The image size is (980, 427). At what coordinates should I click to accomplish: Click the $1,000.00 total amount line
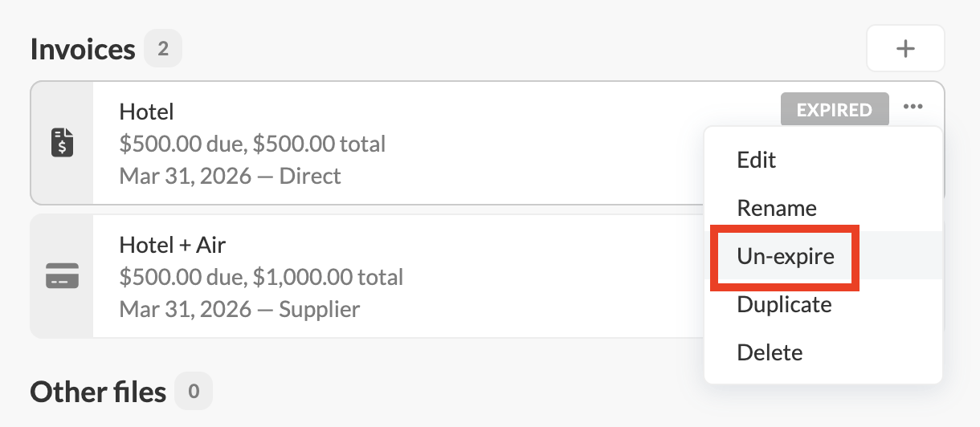(260, 277)
